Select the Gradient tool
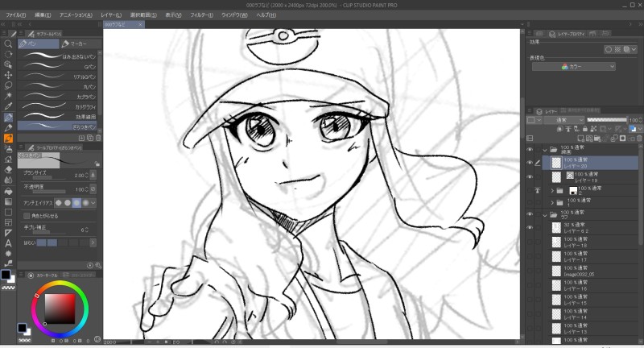This screenshot has height=348, width=644. 8,201
